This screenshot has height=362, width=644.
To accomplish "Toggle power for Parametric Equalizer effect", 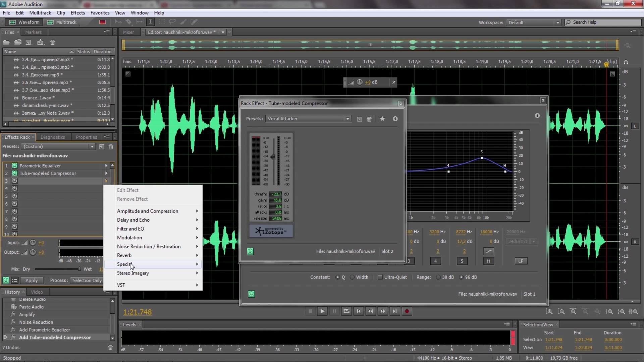I will coord(15,166).
